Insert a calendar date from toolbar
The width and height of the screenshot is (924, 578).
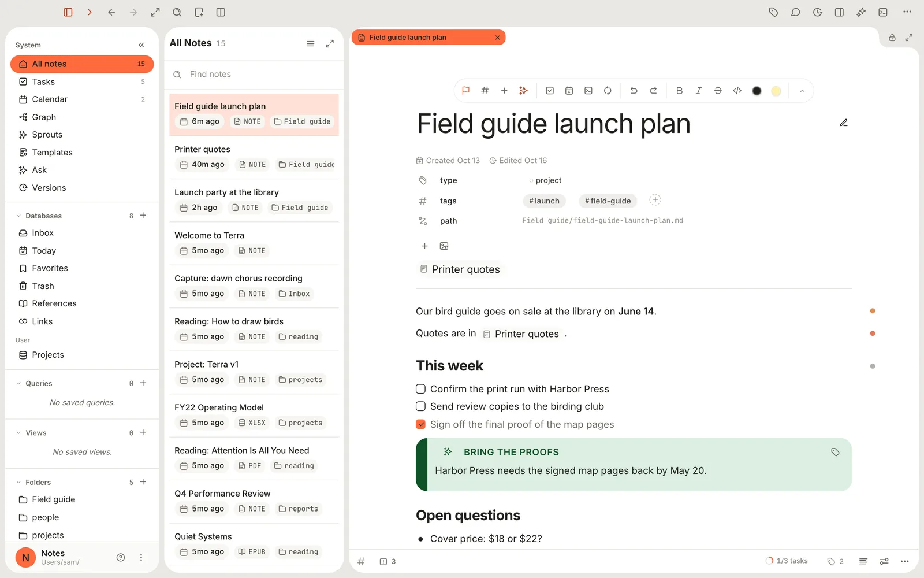click(x=569, y=91)
